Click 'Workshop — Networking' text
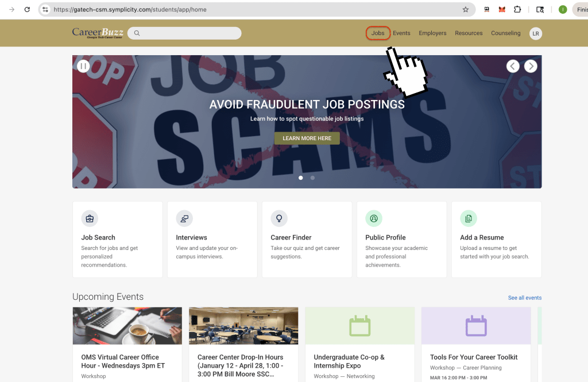 tap(344, 376)
